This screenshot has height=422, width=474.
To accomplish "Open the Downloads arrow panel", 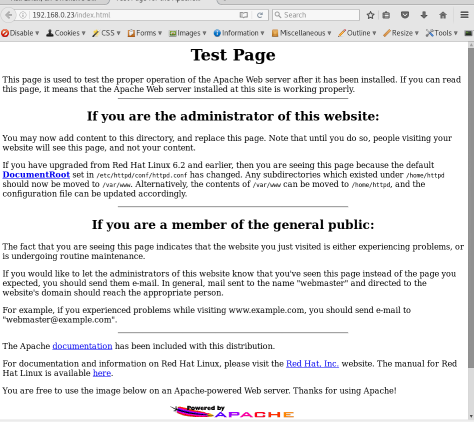I will click(x=424, y=15).
